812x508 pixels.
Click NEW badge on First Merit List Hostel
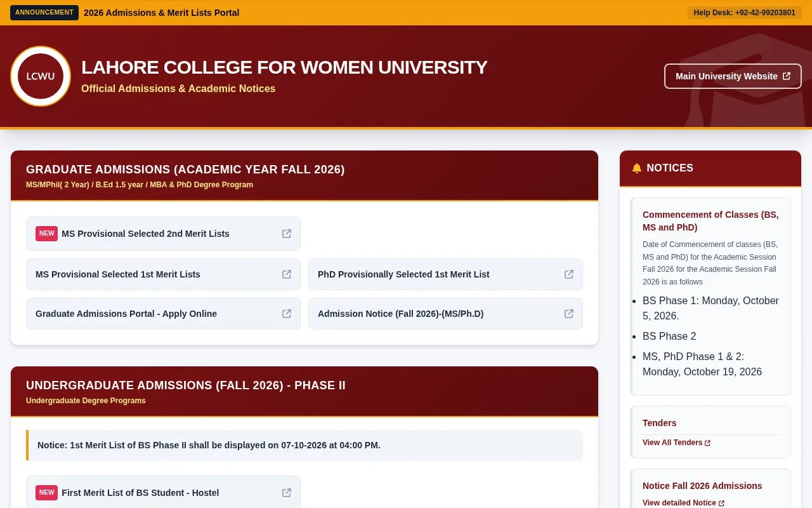46,493
